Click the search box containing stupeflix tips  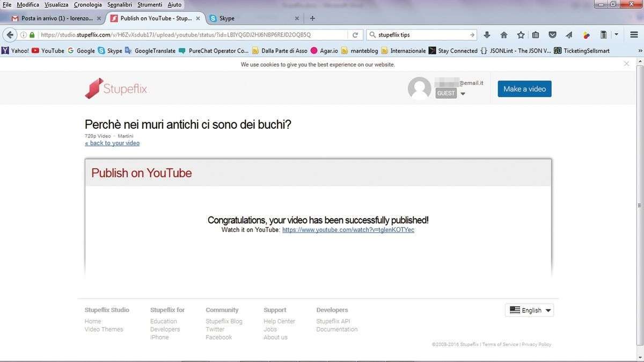coord(422,35)
